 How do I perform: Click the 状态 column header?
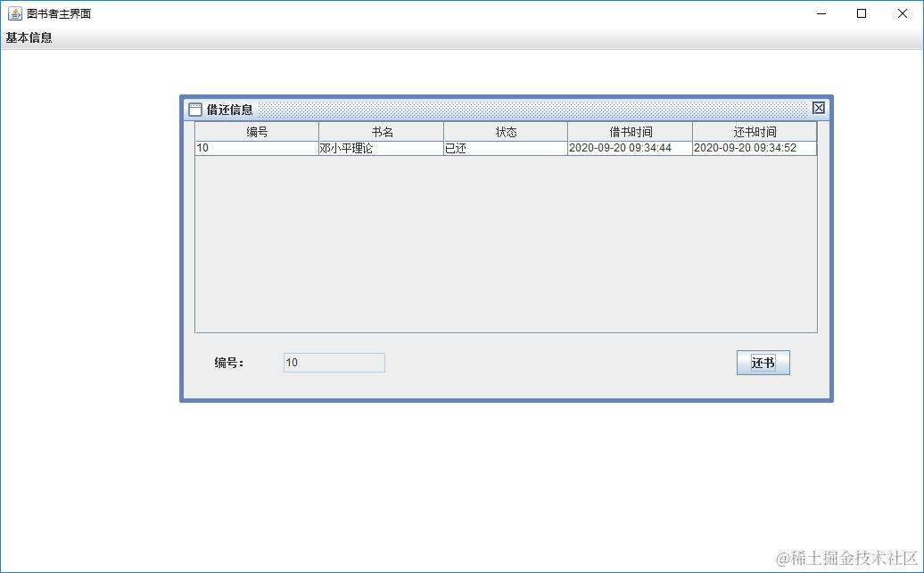click(505, 130)
